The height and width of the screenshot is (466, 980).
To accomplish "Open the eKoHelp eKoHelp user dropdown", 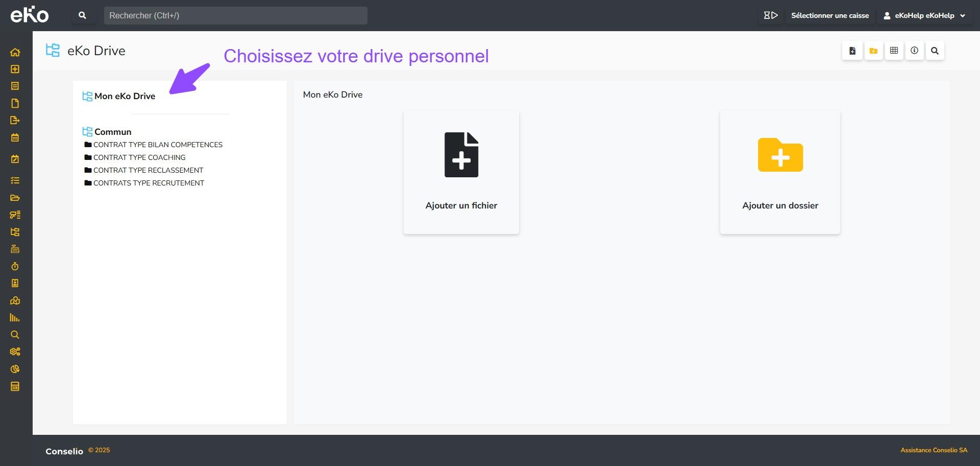I will point(924,15).
